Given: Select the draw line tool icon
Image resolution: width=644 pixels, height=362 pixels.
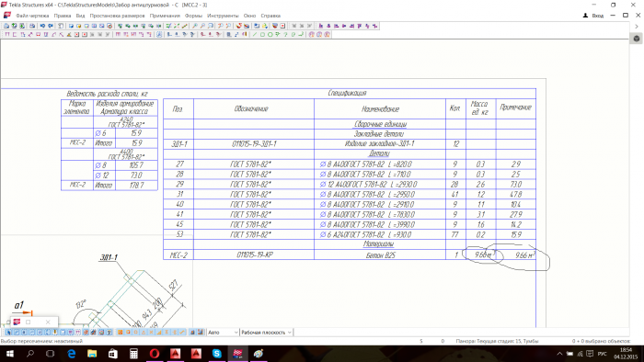Looking at the screenshot, I should click(255, 34).
